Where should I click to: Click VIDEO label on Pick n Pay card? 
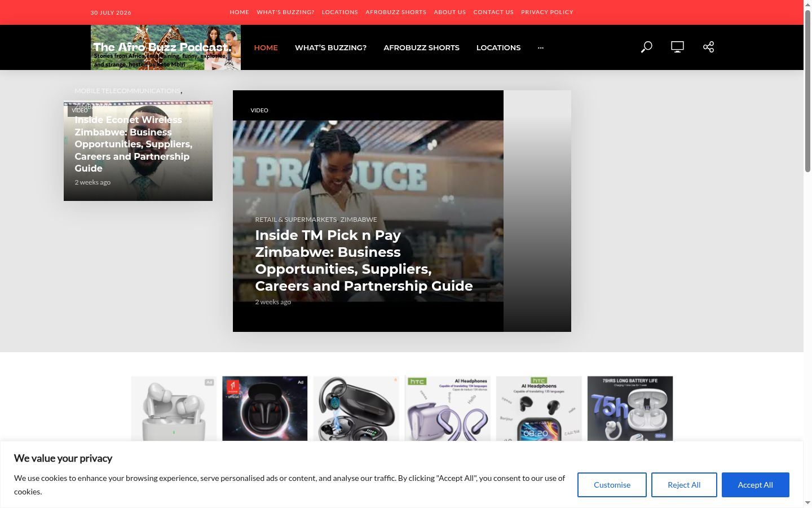259,110
